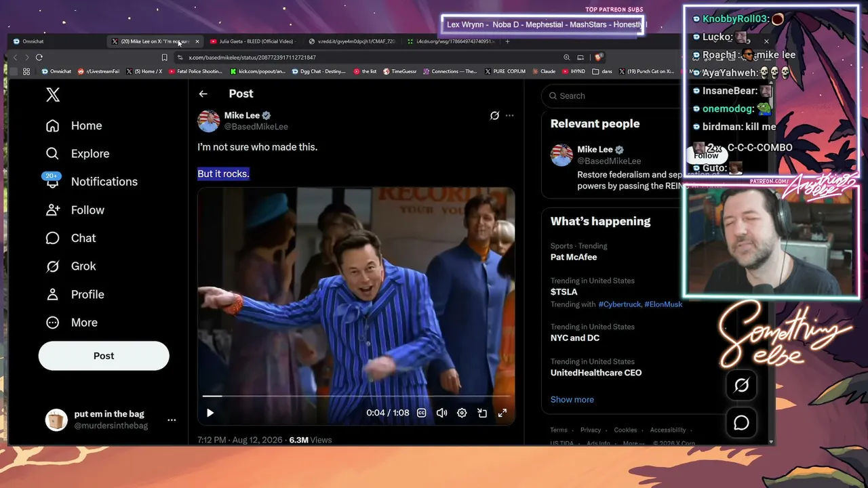Click the @BasedMikeLee handle under the post author
The height and width of the screenshot is (488, 868).
[256, 127]
